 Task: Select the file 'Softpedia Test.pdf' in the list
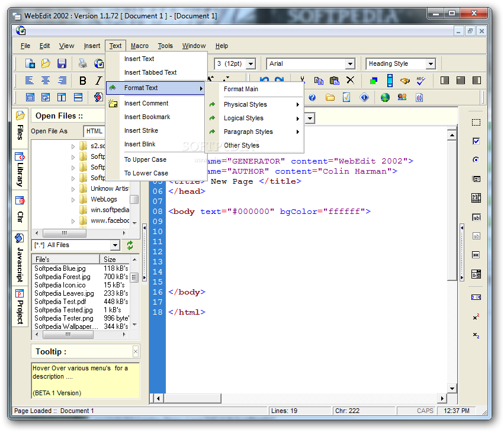coord(60,302)
